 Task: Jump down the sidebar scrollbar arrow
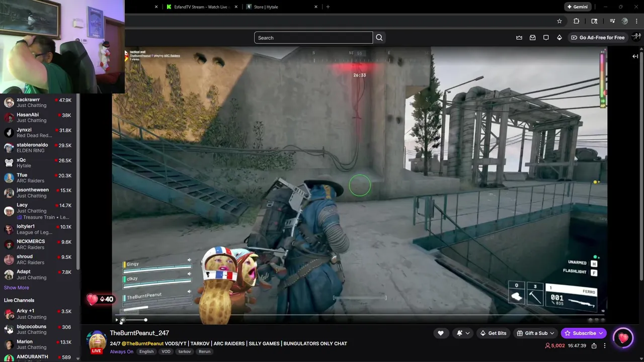(x=77, y=358)
